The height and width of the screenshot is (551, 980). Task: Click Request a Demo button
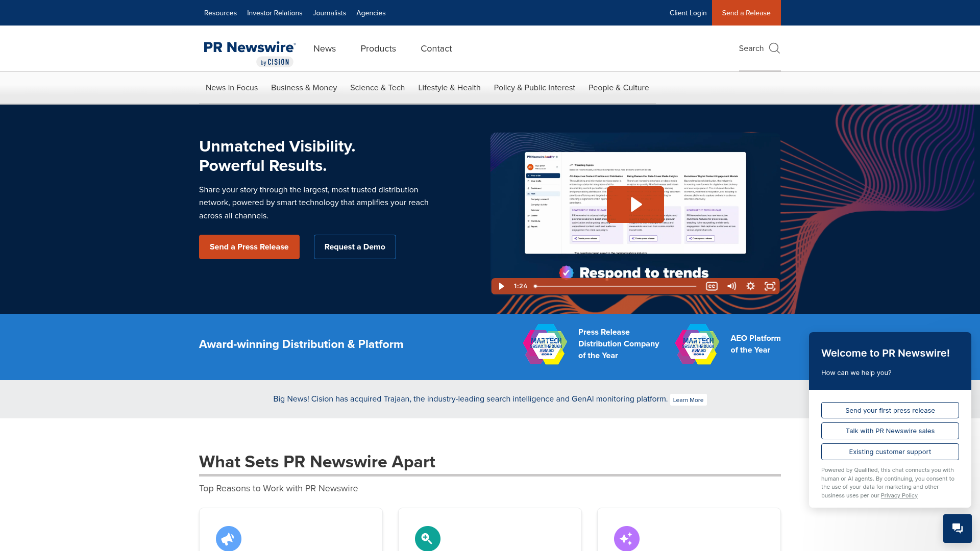pyautogui.click(x=355, y=247)
